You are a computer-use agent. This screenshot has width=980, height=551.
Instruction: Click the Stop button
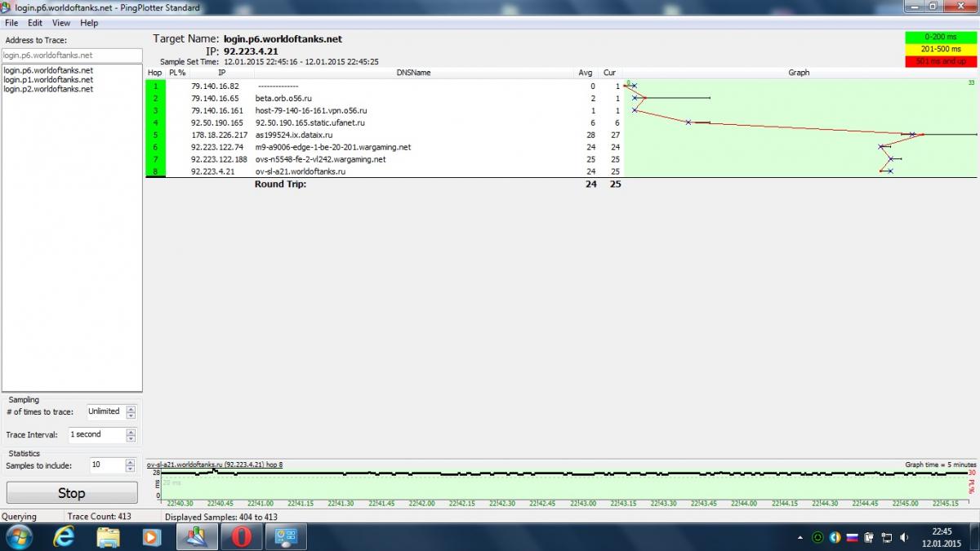coord(72,493)
